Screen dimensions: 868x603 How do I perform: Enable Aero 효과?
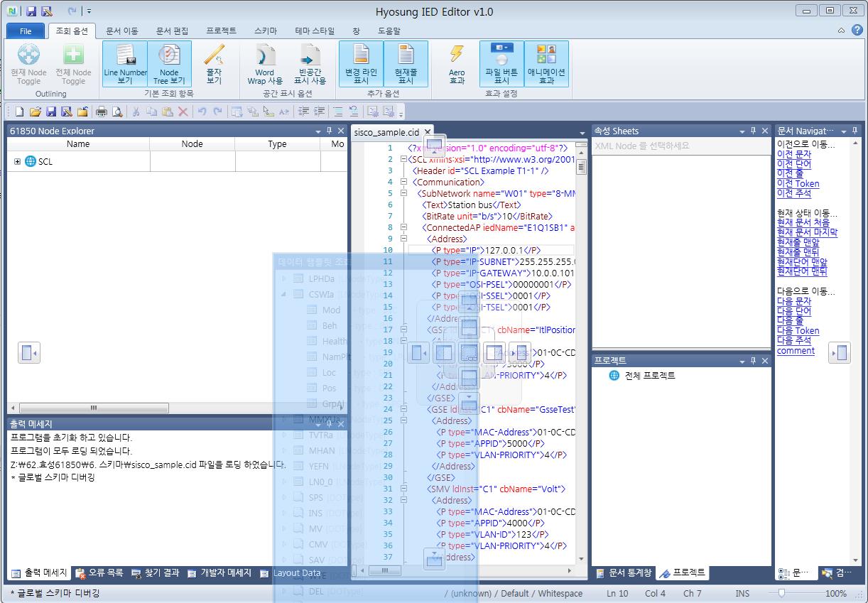(x=457, y=64)
